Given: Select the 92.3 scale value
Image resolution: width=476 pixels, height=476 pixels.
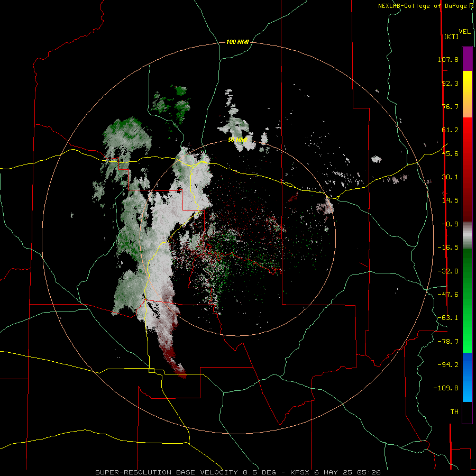Looking at the screenshot, I should click(x=450, y=83).
